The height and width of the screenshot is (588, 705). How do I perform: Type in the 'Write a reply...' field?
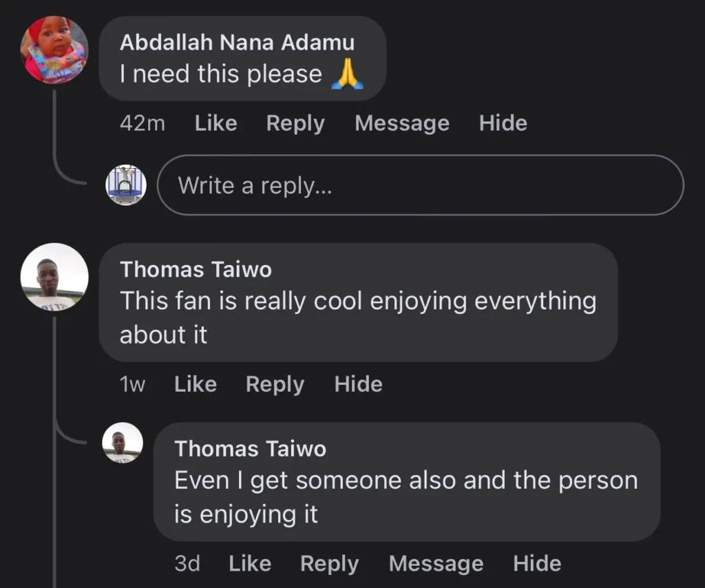pyautogui.click(x=420, y=185)
